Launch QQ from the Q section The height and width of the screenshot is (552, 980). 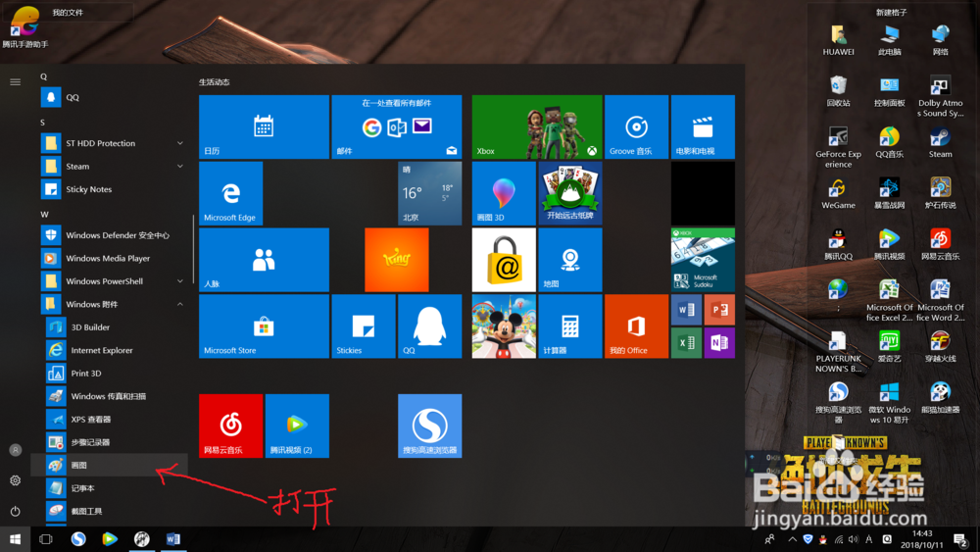tap(110, 97)
